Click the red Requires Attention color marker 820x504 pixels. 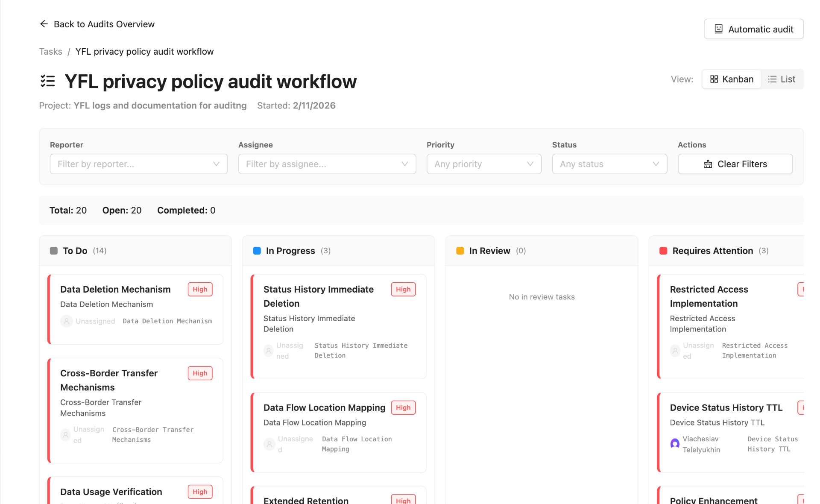click(663, 251)
